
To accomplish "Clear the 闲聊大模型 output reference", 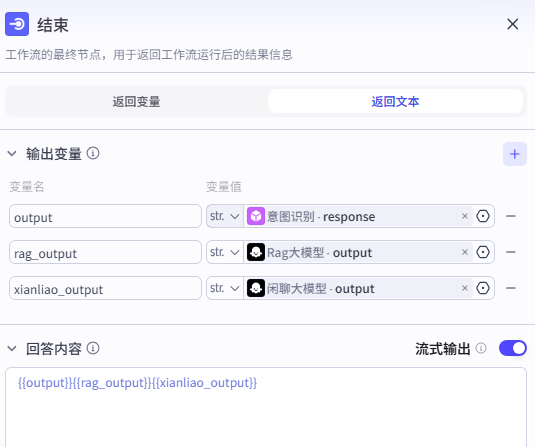I will (465, 288).
